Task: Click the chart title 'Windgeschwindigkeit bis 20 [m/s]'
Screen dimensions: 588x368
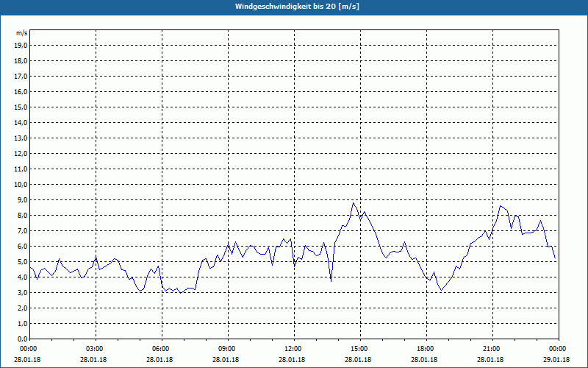Action: (297, 7)
